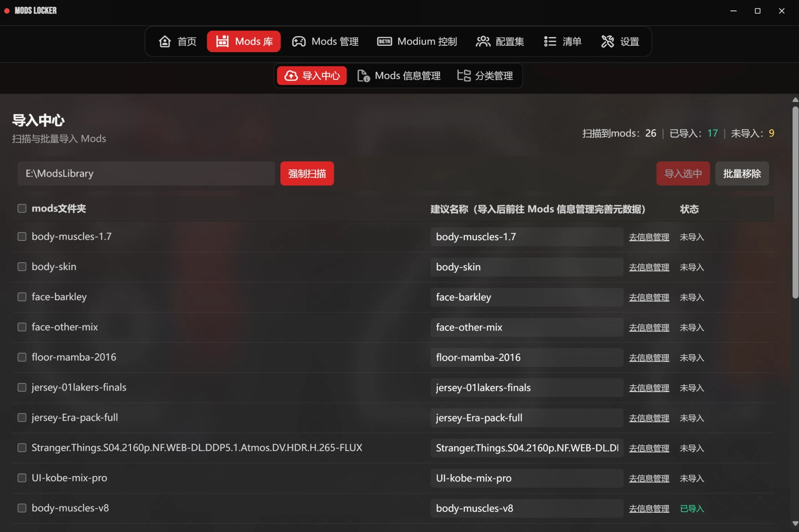Screen dimensions: 799x532
Task: Click the Mods 管理 gamepad icon
Action: (x=299, y=41)
